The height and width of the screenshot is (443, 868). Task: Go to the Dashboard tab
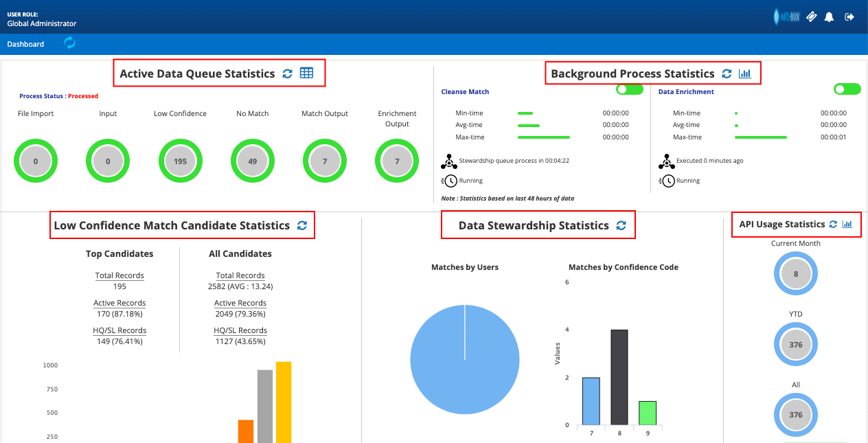pyautogui.click(x=25, y=44)
